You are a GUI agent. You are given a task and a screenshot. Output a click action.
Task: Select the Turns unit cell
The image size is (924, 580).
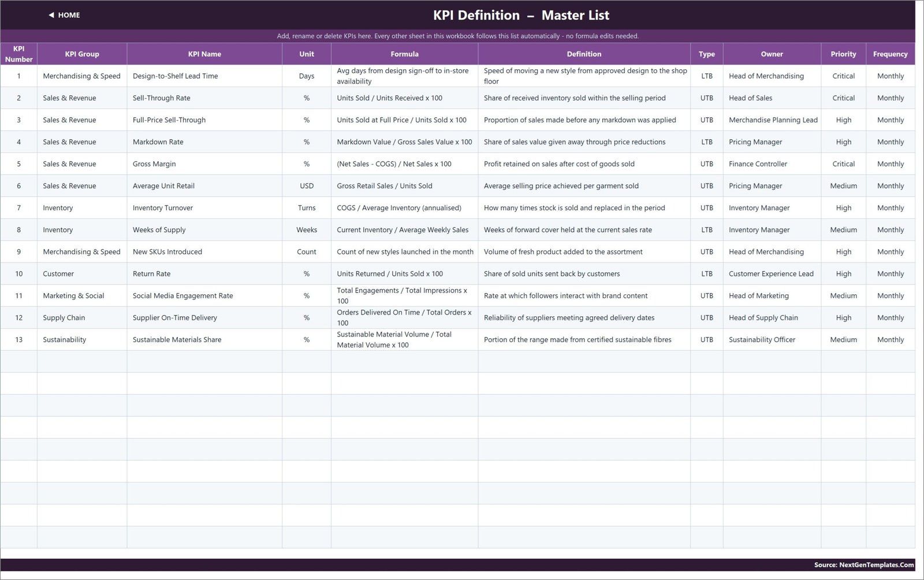coord(307,208)
